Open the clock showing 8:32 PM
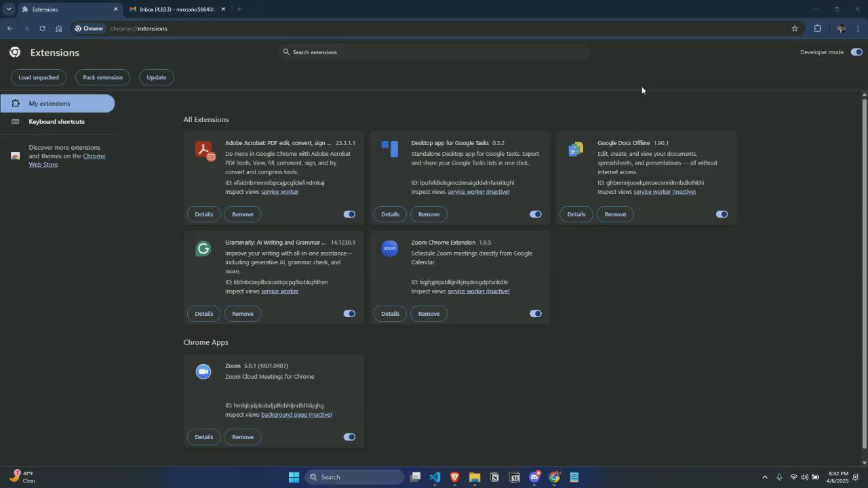 point(837,477)
